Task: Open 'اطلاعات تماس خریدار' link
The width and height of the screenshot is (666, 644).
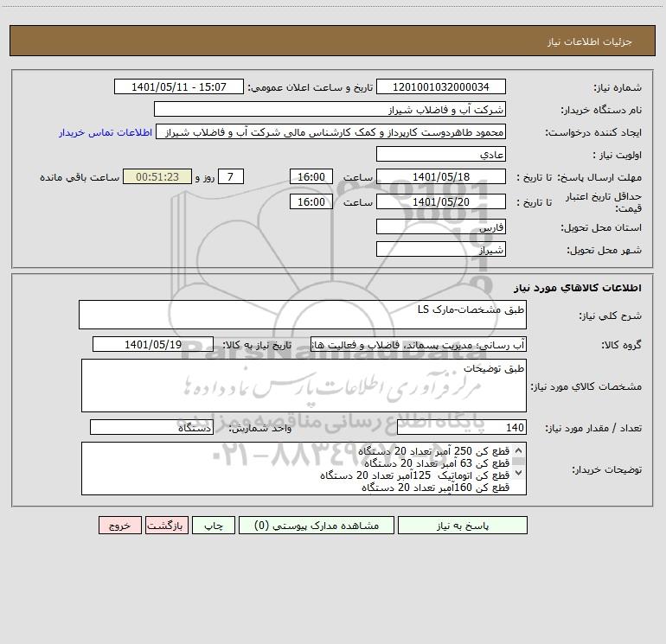Action: [106, 132]
